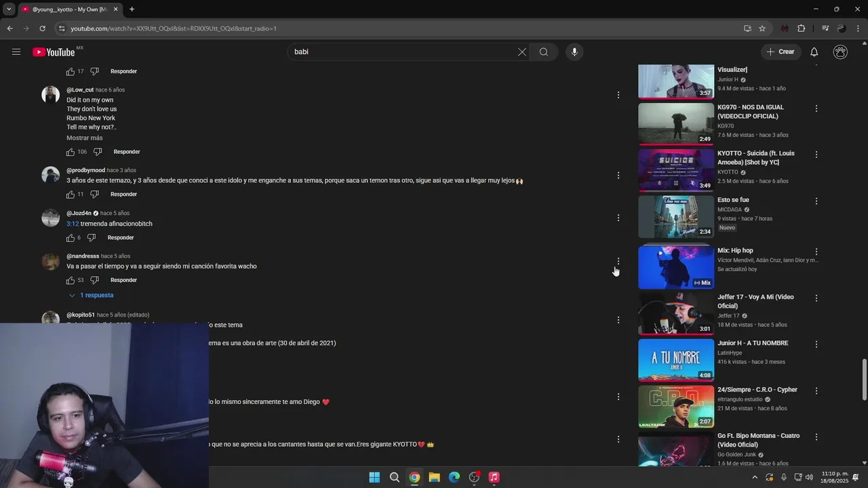Open Windows taskbar search

click(x=394, y=477)
